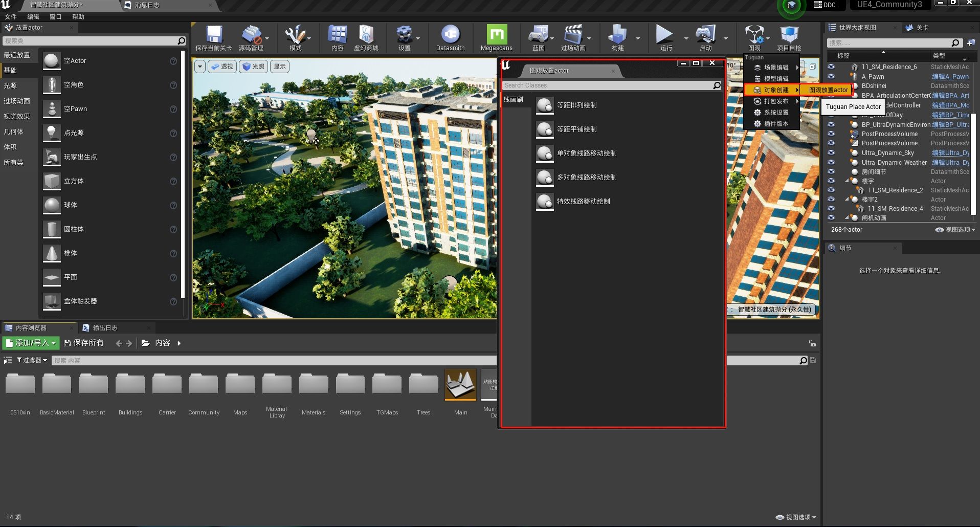
Task: Open the Modes (模式) toolbar icon
Action: 295,35
